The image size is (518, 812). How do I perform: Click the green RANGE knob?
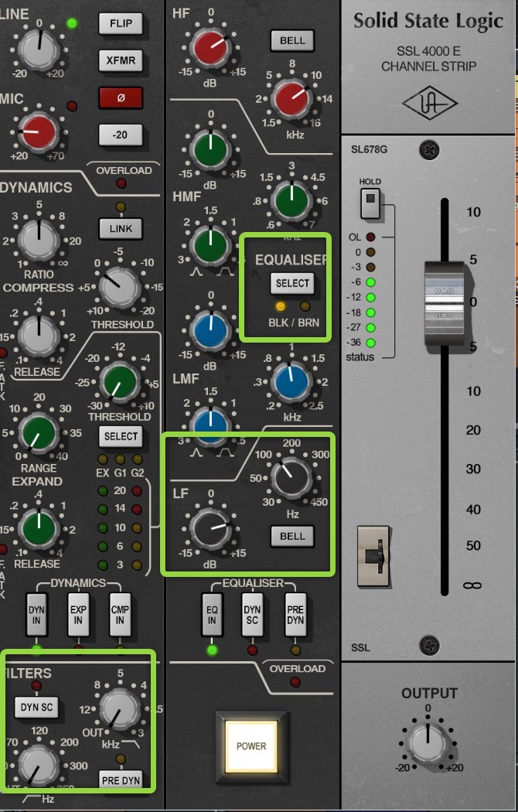(39, 433)
